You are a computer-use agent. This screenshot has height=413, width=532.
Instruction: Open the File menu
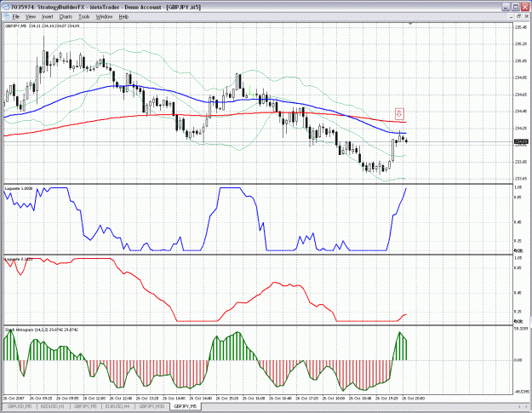tap(16, 17)
